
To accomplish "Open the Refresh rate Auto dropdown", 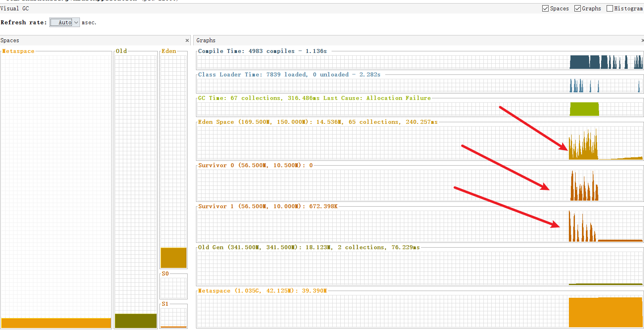I will click(x=65, y=22).
